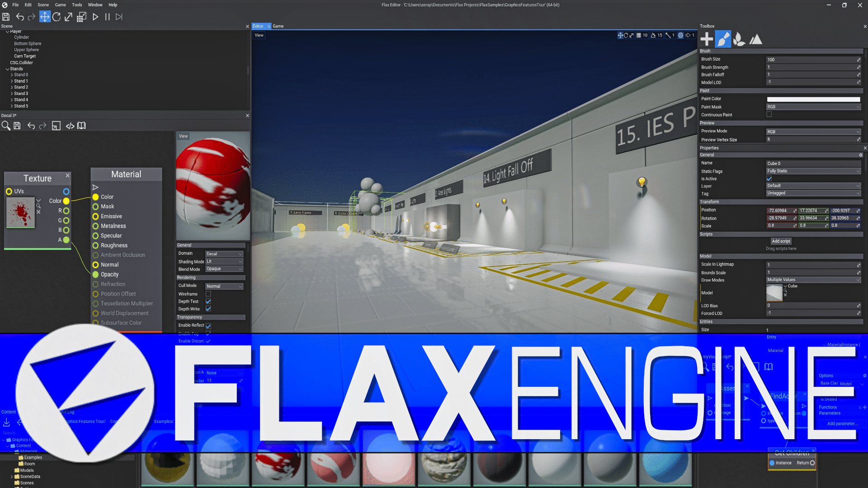The image size is (868, 488).
Task: Select the Rotate gizmo tool
Action: click(57, 17)
